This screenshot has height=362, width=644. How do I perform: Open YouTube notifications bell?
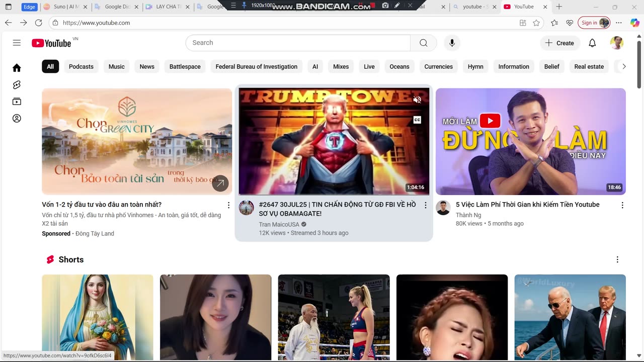(592, 43)
